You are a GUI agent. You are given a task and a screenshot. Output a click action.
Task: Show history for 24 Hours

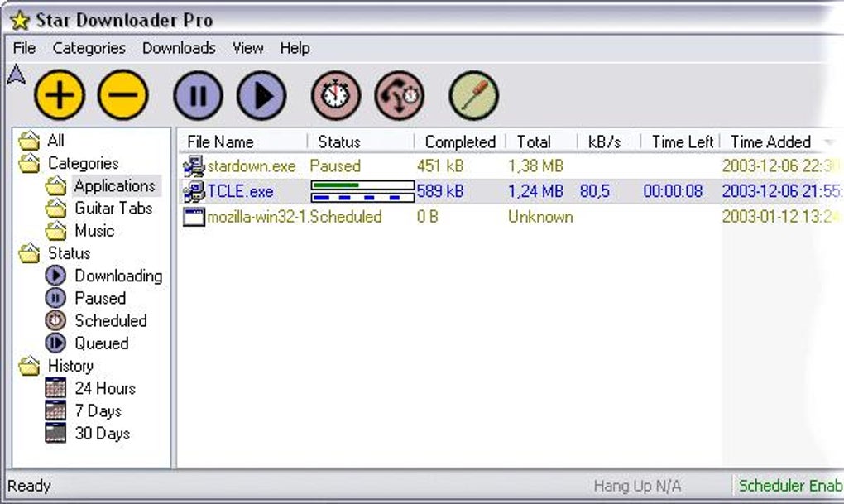pos(105,389)
